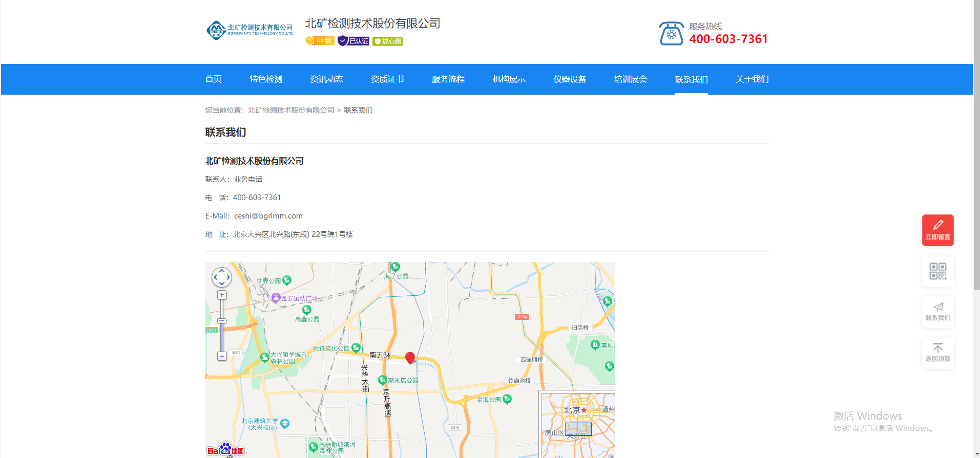
Task: Click the 饮鹿池桥 label on map
Action: [x=519, y=381]
